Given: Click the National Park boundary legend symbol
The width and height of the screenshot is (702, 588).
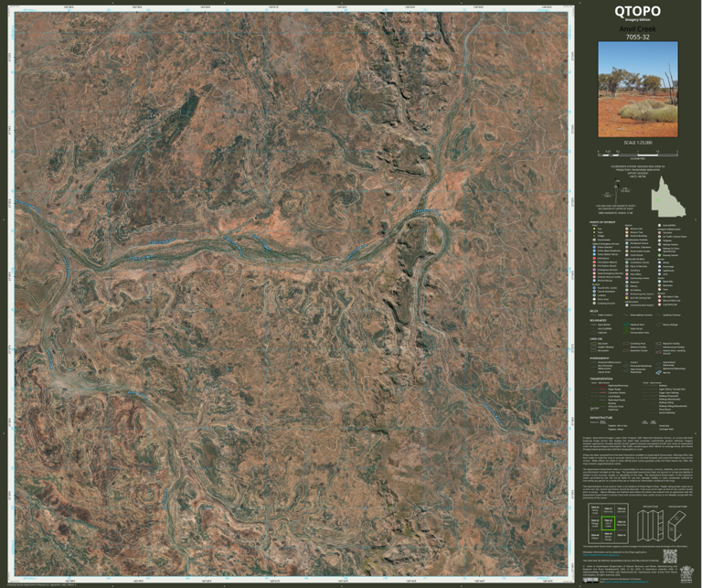Looking at the screenshot, I should point(626,325).
